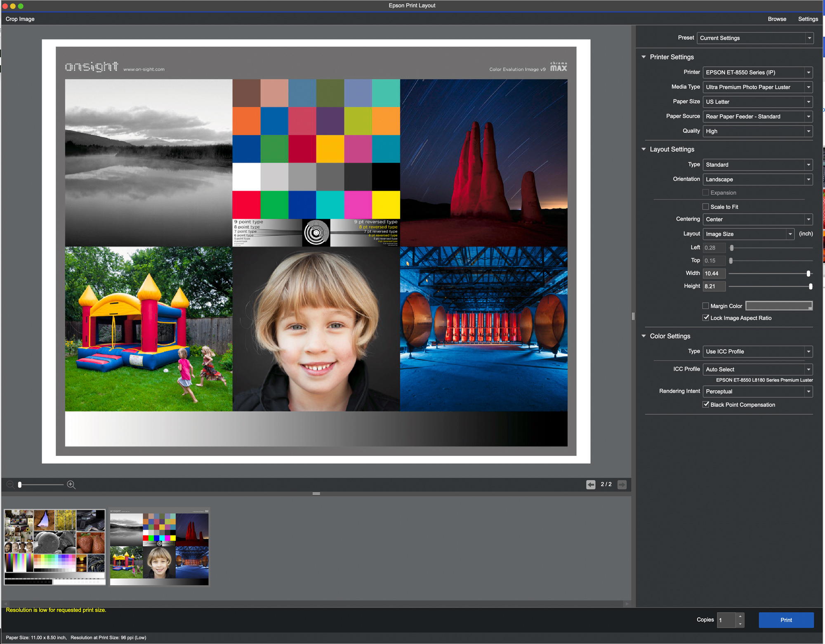Open the Orientation dropdown
This screenshot has height=644, width=825.
(x=758, y=179)
